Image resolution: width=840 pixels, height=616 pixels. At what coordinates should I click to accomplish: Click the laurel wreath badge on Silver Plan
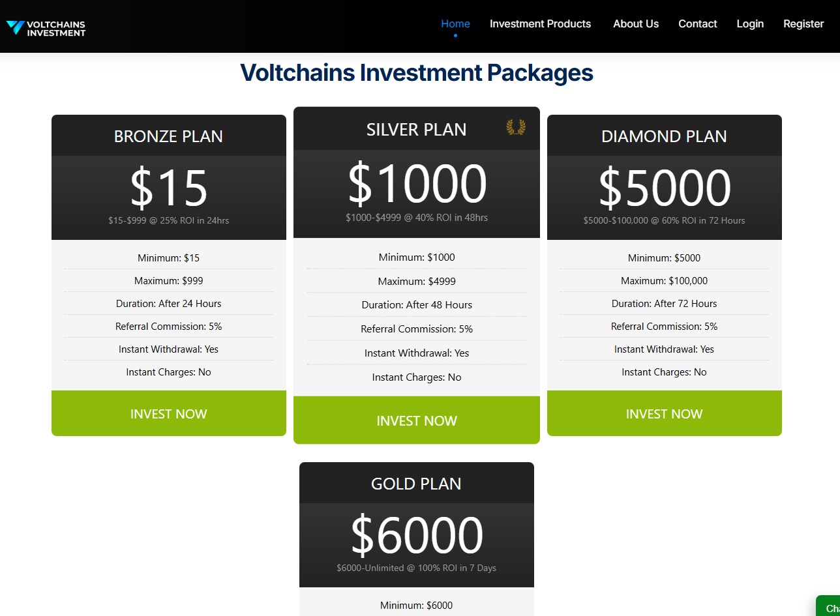point(516,127)
